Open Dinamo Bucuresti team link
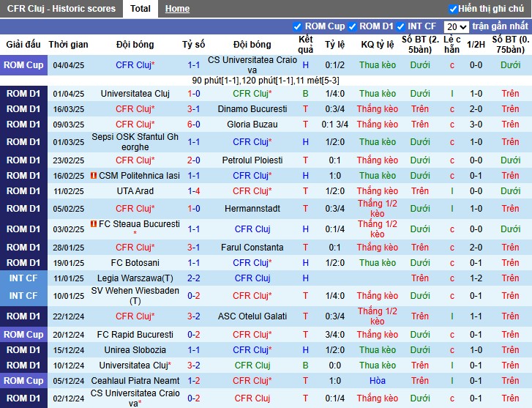This screenshot has width=532, height=408. (x=252, y=108)
